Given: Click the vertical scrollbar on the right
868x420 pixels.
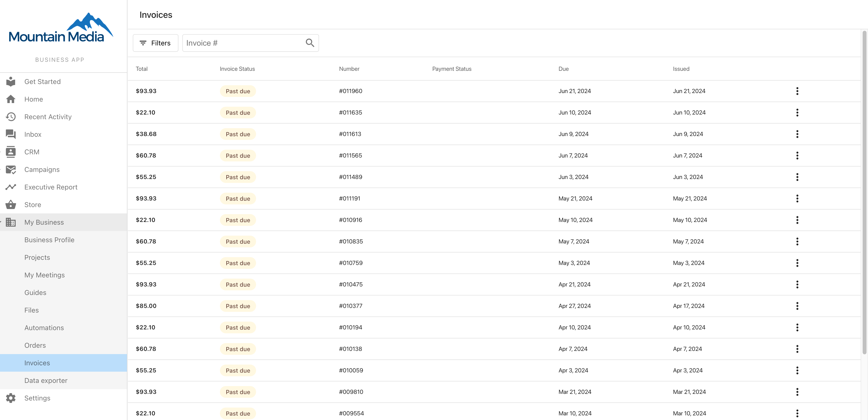Looking at the screenshot, I should click(864, 192).
